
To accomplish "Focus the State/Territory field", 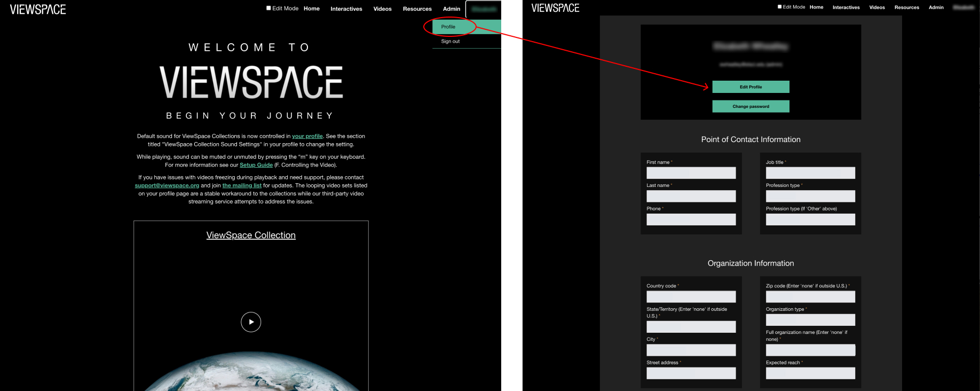I will point(691,327).
